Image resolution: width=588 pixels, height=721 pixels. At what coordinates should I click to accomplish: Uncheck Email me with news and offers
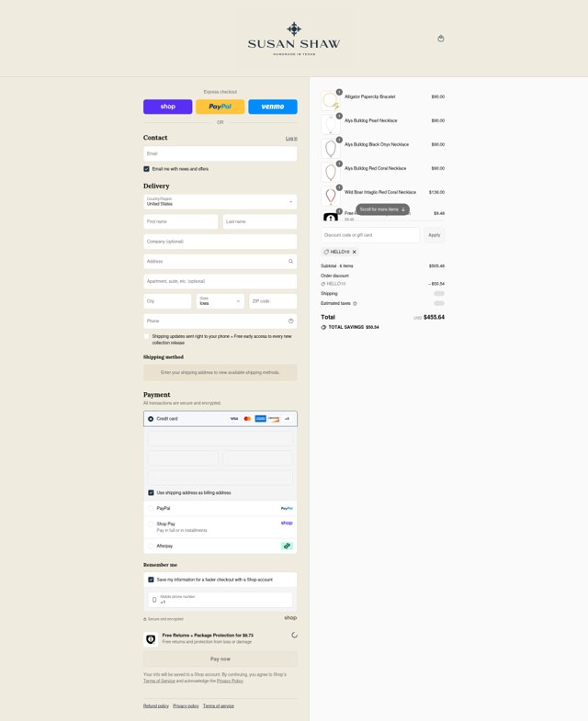(x=146, y=169)
